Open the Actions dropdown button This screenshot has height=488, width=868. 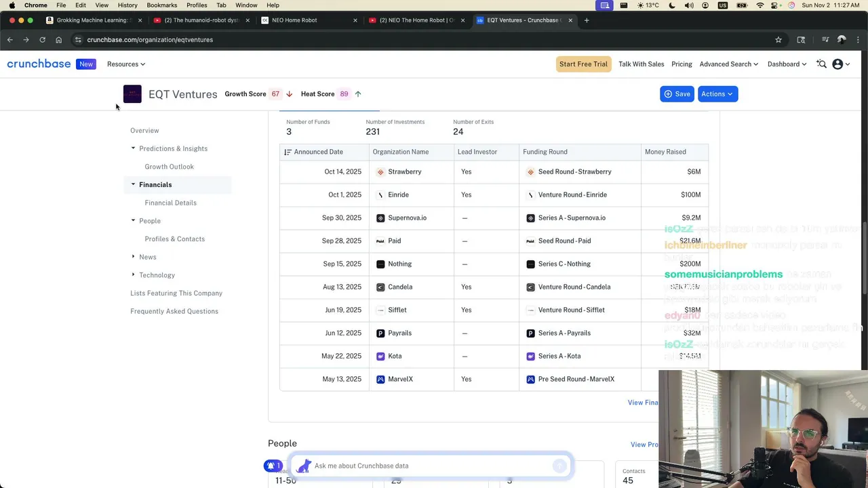point(717,94)
